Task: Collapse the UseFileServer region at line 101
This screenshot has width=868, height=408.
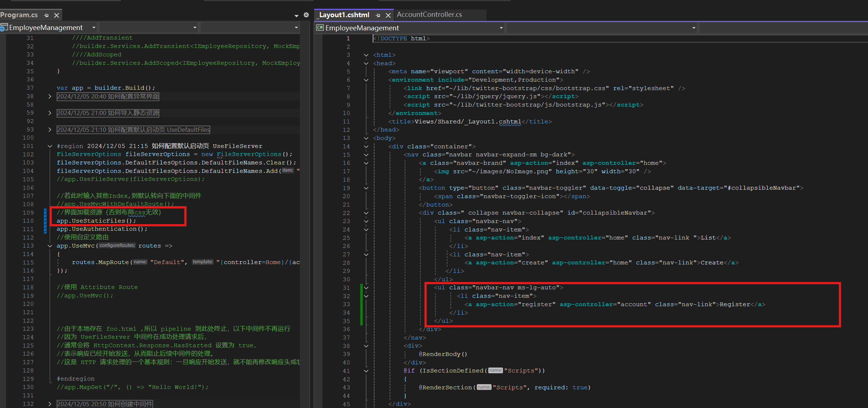Action: coord(50,146)
